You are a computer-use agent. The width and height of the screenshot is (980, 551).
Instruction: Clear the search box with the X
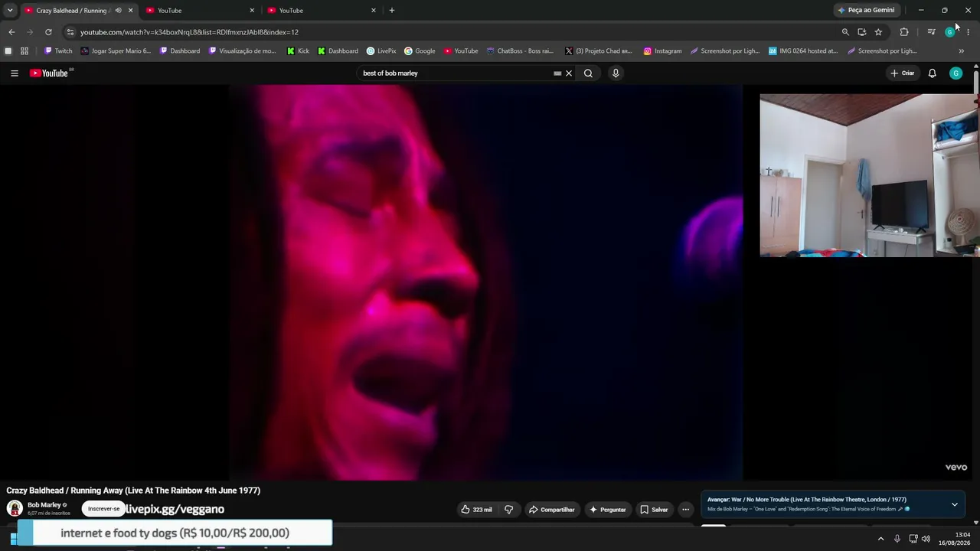coord(569,73)
